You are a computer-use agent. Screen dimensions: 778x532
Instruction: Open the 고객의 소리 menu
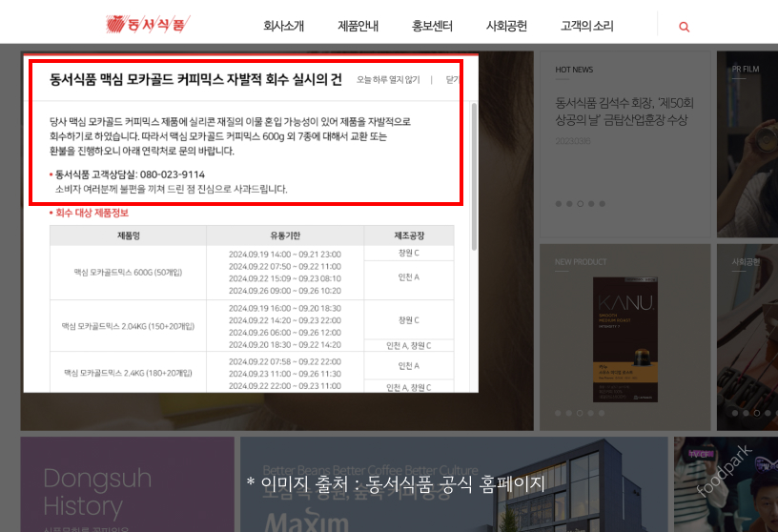(x=587, y=26)
